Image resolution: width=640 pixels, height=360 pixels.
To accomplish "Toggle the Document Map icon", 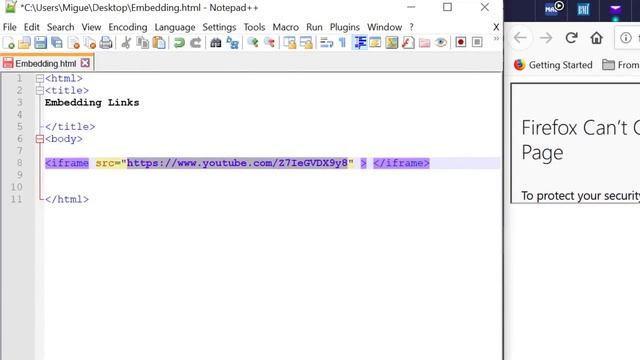I will point(391,42).
